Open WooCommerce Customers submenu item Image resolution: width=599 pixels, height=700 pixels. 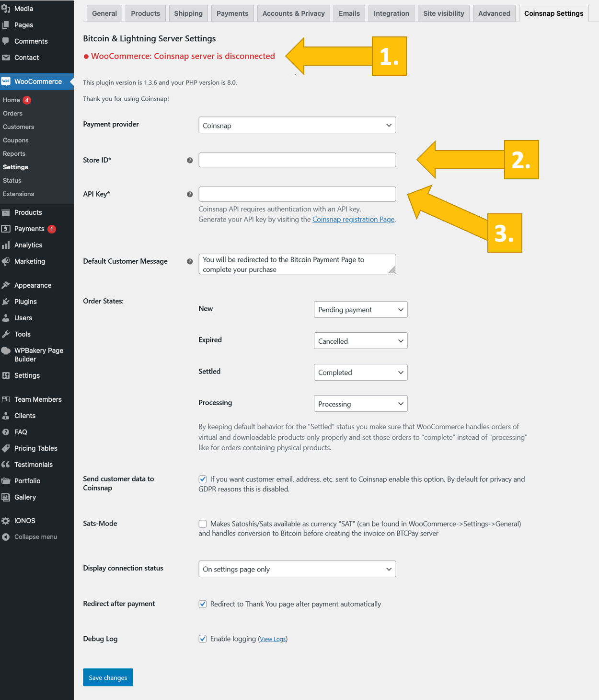pyautogui.click(x=19, y=127)
